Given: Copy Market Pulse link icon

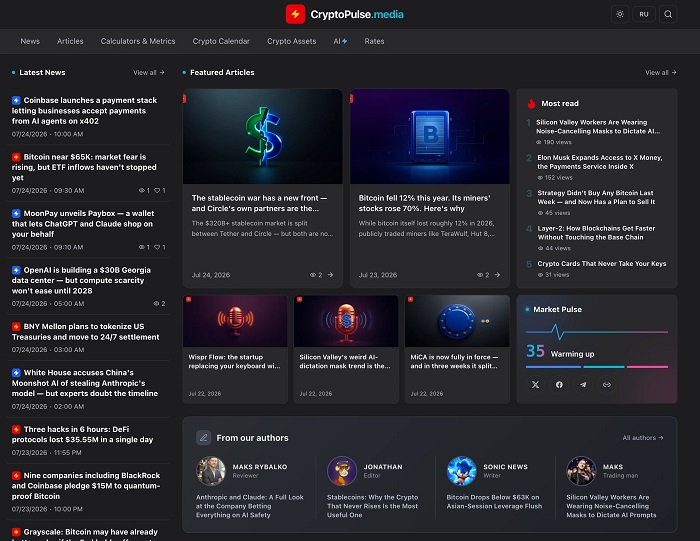Looking at the screenshot, I should click(x=607, y=384).
